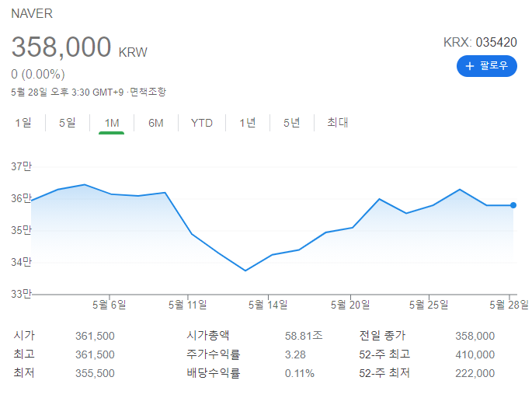Click the 33만 y-axis label
The height and width of the screenshot is (398, 532).
(21, 294)
